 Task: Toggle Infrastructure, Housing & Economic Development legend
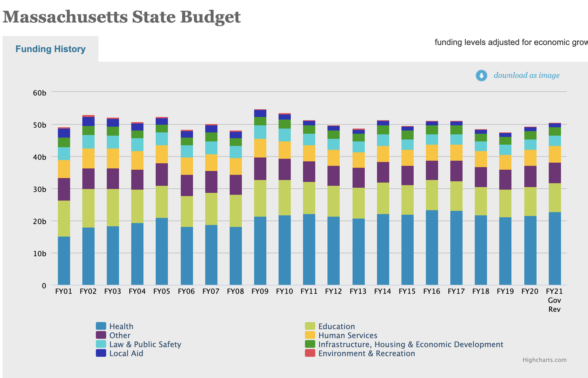(410, 344)
